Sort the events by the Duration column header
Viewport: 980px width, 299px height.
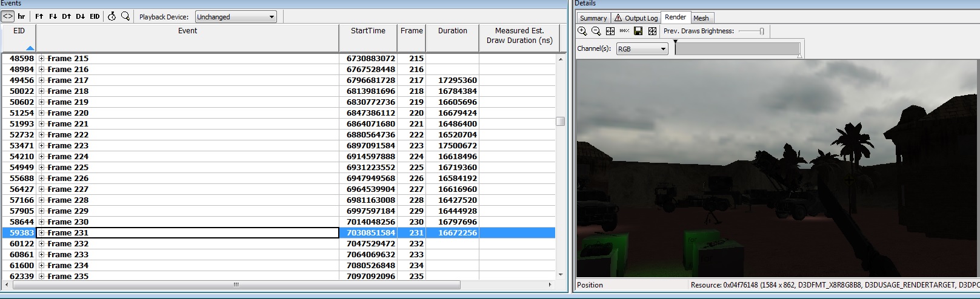click(x=453, y=31)
